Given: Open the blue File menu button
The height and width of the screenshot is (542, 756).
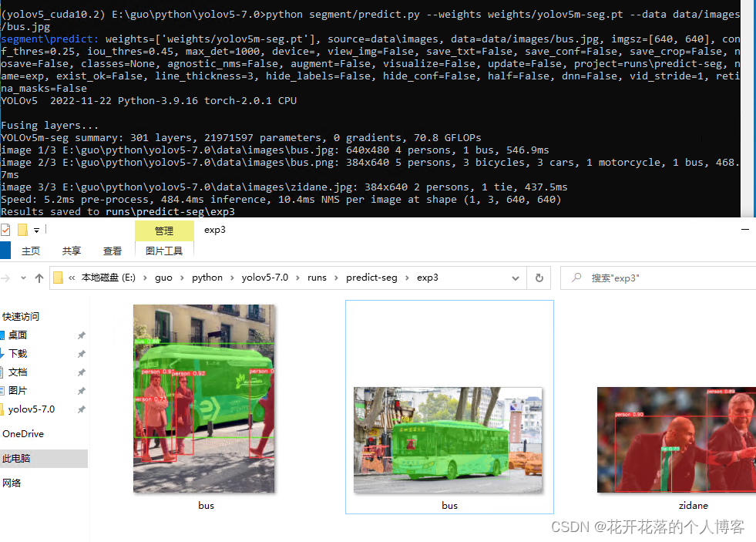Looking at the screenshot, I should point(5,251).
